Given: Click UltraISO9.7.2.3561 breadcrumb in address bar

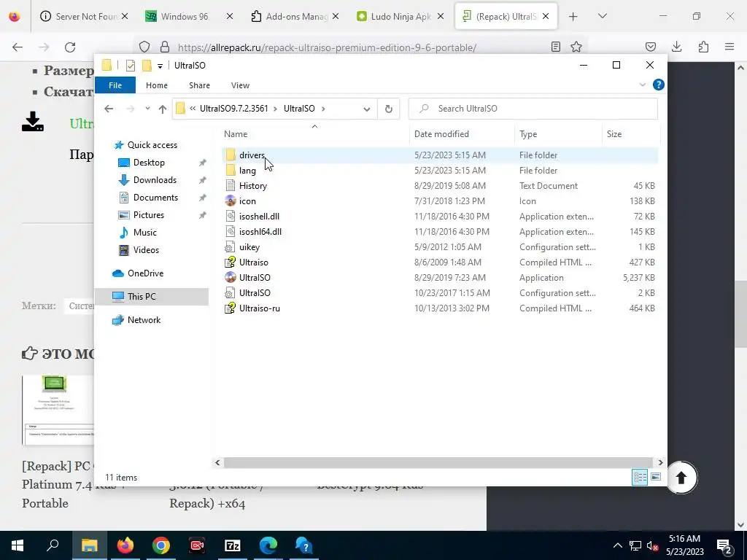Looking at the screenshot, I should click(234, 109).
